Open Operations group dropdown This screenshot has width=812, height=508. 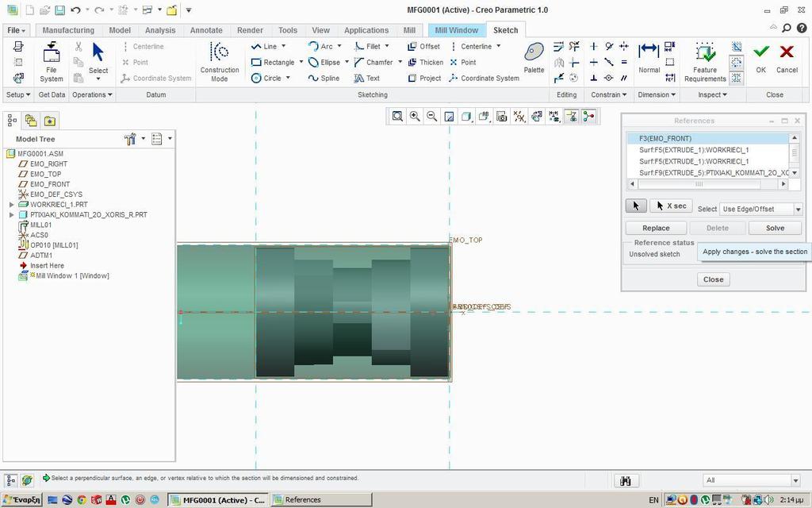(x=92, y=95)
